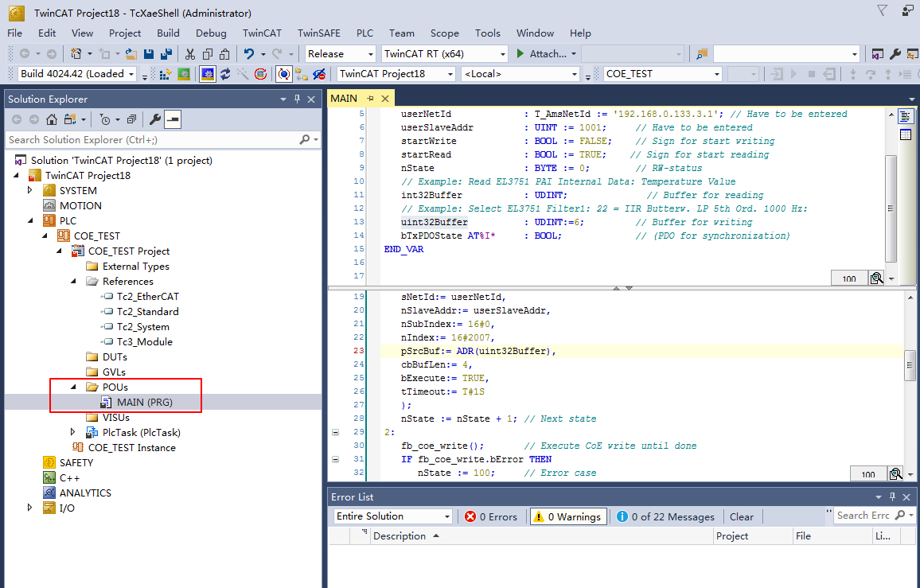The image size is (920, 588).
Task: Click the Properties wrench in Solution Explorer
Action: [155, 119]
